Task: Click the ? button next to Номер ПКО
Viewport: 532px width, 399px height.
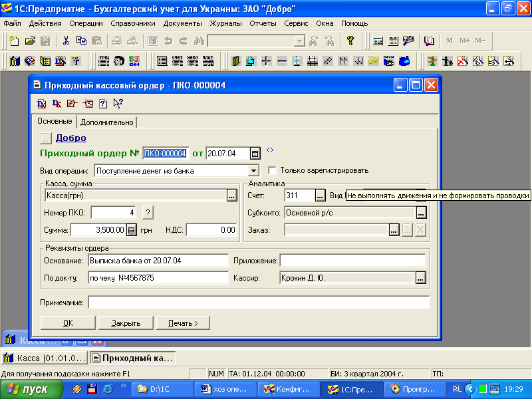Action: pyautogui.click(x=148, y=213)
